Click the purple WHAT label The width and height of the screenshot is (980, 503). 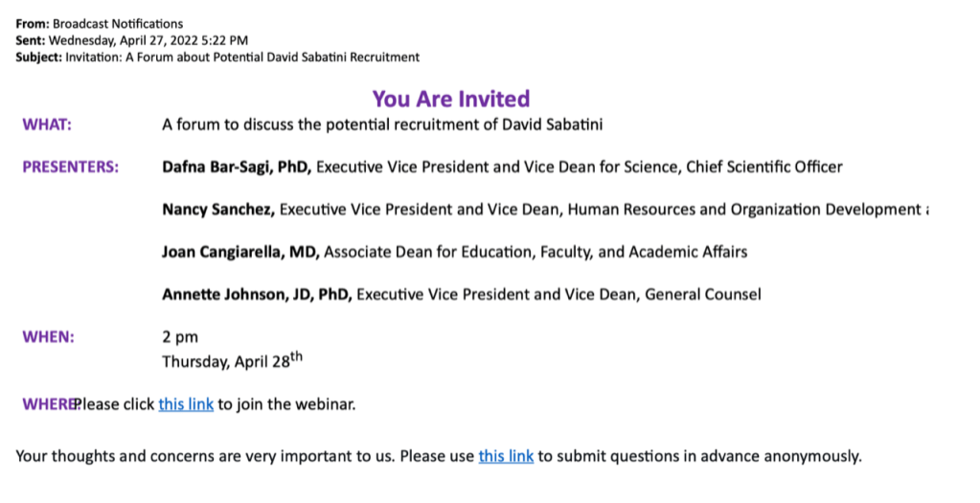click(47, 125)
